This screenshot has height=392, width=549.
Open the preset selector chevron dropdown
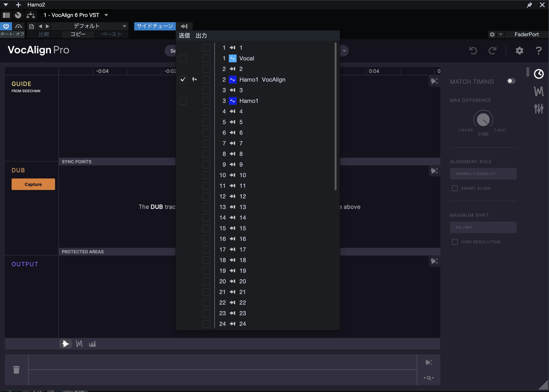[344, 51]
